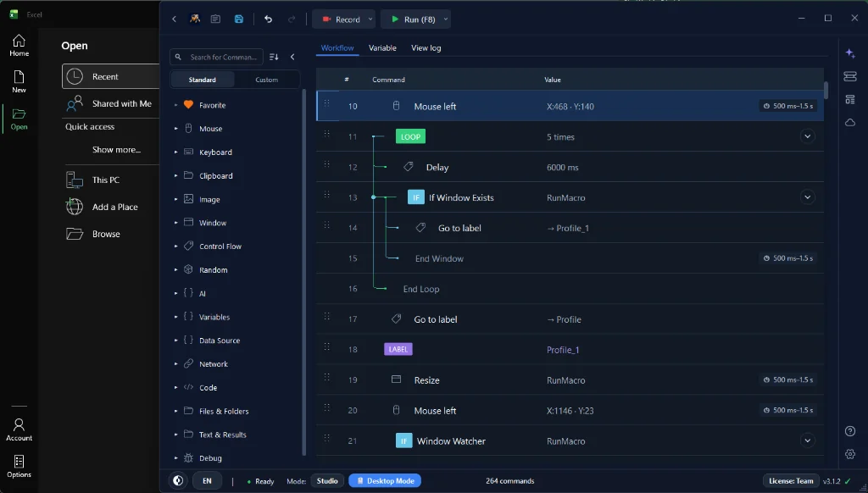This screenshot has width=868, height=493.
Task: Click the blue save icon in the toolbar
Action: click(x=238, y=19)
